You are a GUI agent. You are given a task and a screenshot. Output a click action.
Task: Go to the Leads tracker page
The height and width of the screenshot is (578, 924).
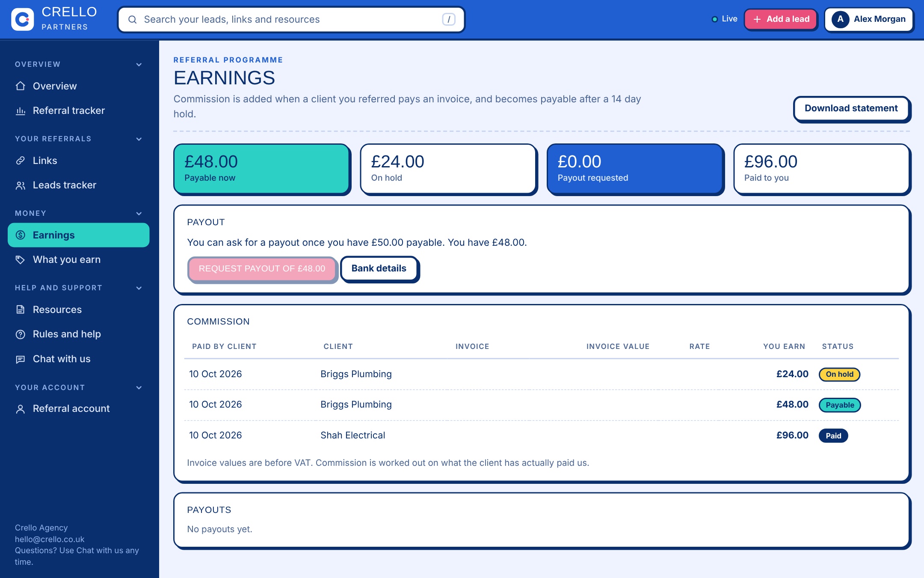[x=79, y=185]
